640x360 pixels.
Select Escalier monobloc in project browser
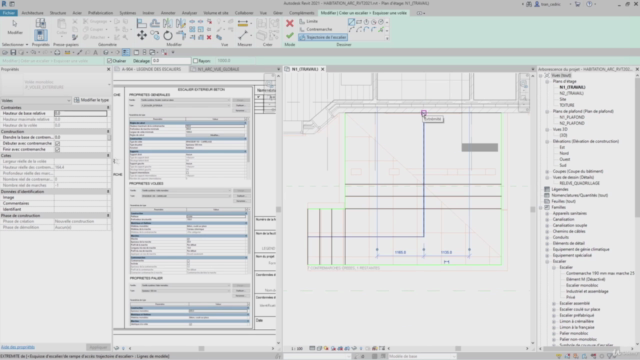coord(582,285)
